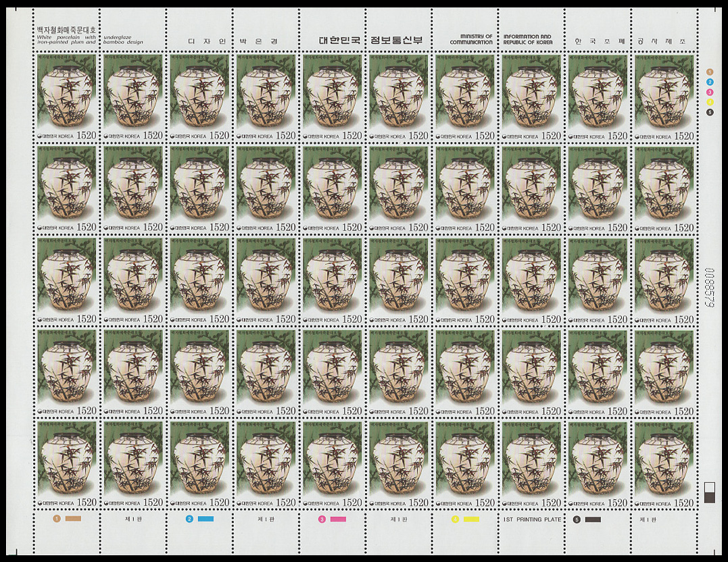Click the 'MINISTRY OF COMMUNICATION' text

tap(470, 39)
